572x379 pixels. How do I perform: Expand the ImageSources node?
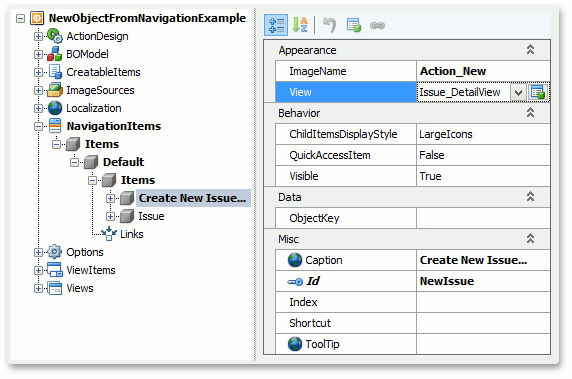[x=38, y=90]
